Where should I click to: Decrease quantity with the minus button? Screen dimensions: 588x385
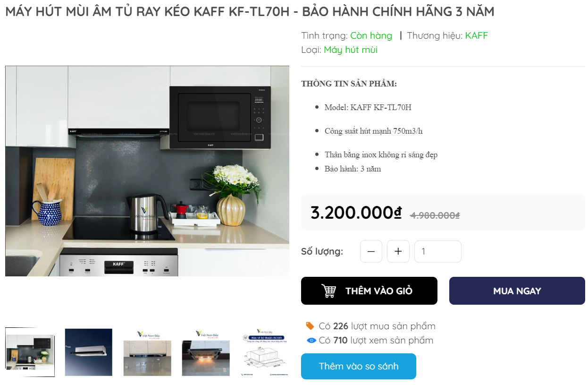pyautogui.click(x=371, y=251)
